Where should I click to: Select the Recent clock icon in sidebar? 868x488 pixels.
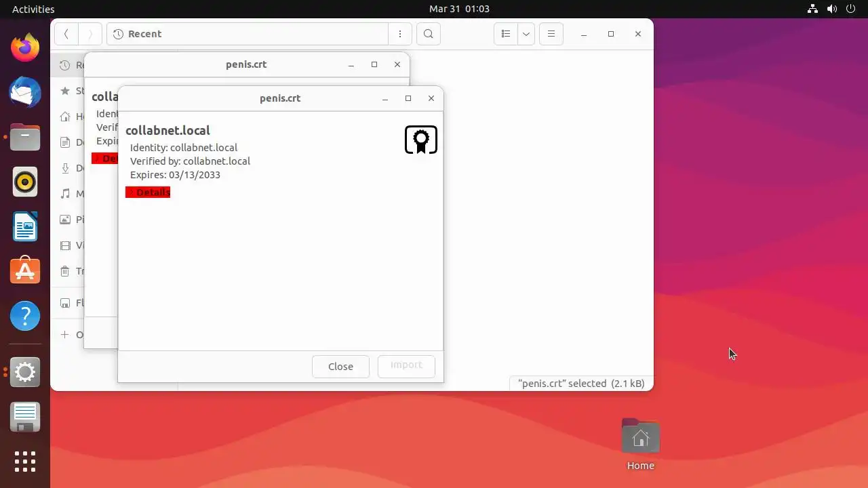(65, 65)
